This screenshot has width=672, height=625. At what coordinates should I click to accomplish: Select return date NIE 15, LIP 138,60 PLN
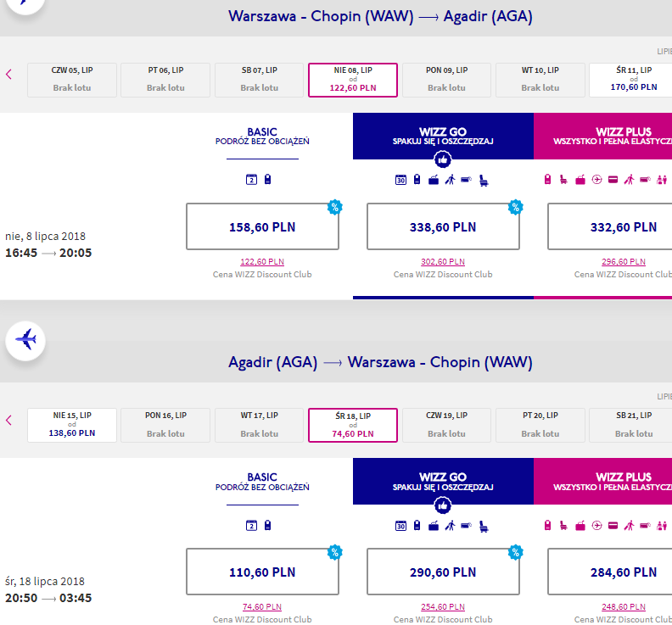click(72, 425)
